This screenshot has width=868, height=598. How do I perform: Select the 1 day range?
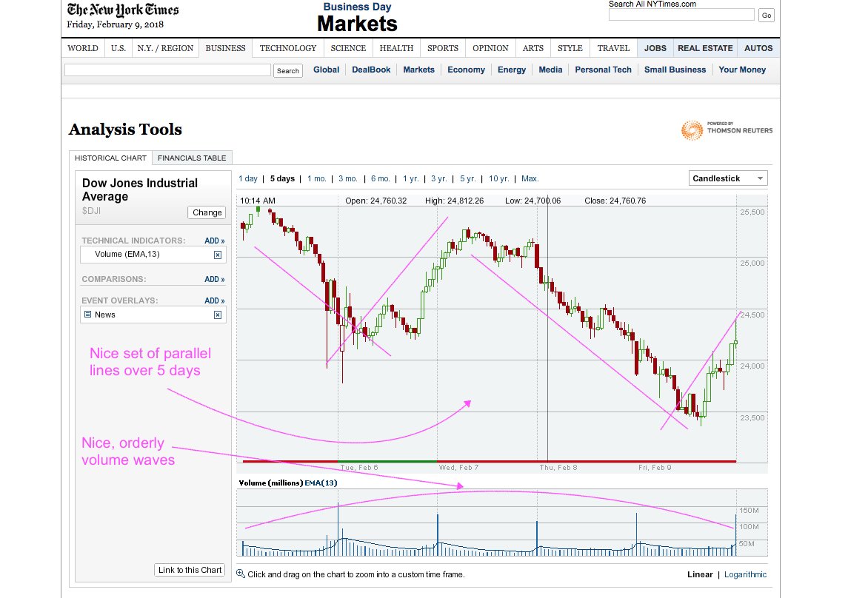pos(248,178)
